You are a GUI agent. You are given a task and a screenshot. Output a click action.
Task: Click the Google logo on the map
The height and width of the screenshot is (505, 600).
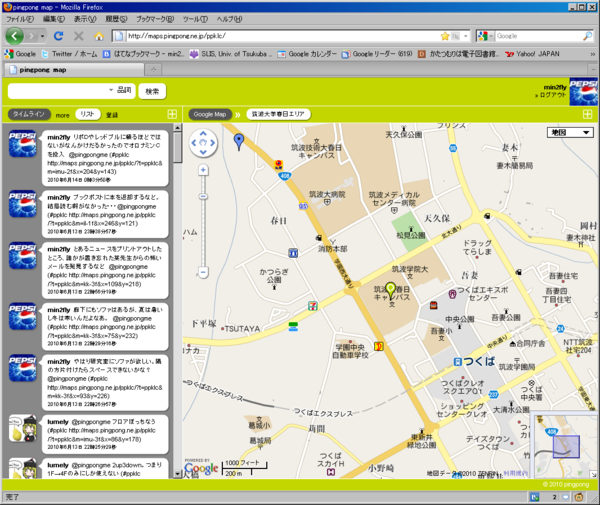coord(201,468)
